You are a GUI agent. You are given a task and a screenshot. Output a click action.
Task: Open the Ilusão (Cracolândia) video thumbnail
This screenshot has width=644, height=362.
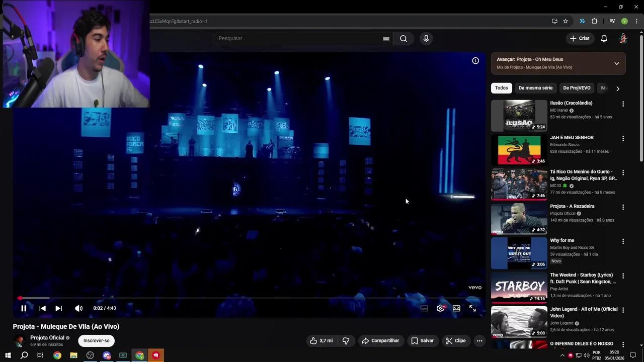(x=519, y=116)
